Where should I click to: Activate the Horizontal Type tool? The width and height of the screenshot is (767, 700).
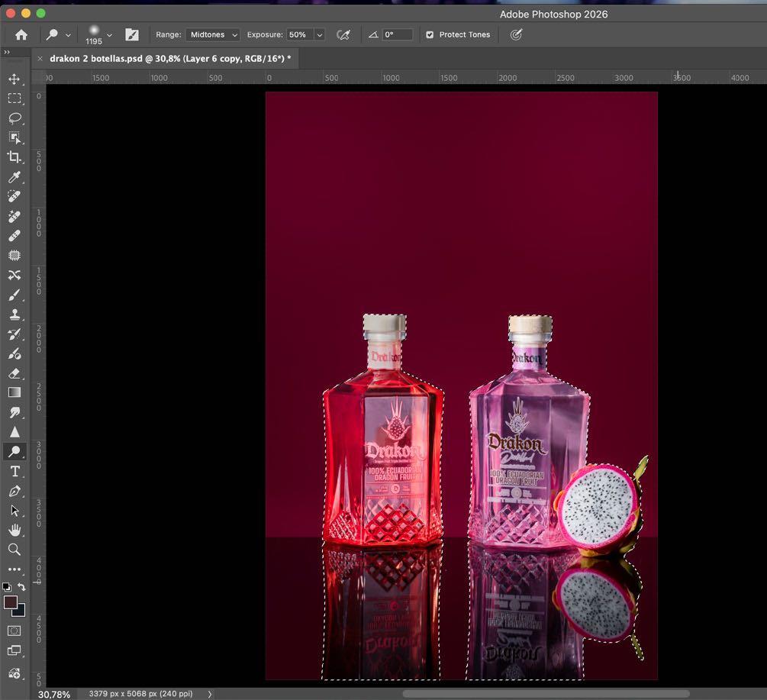coord(15,471)
